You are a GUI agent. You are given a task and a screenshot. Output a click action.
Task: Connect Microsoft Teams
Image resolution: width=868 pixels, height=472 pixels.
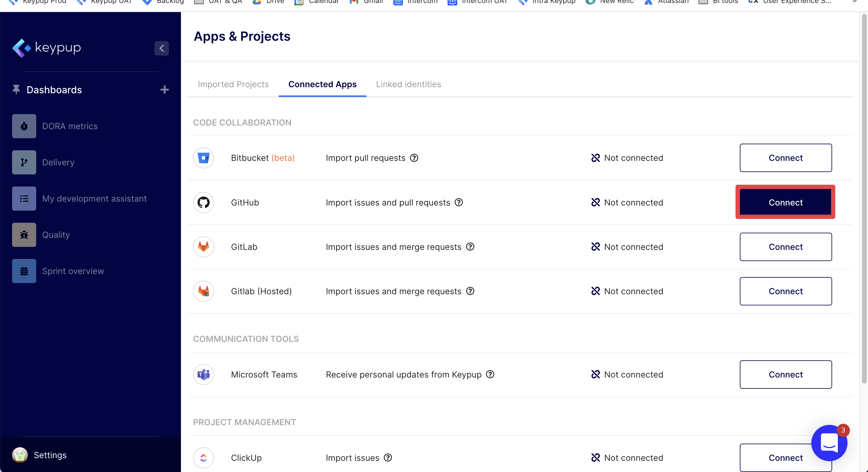click(x=785, y=374)
